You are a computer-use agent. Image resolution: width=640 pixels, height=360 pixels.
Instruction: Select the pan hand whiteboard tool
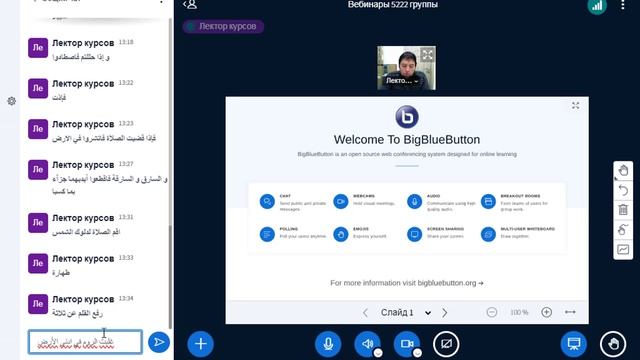point(623,171)
